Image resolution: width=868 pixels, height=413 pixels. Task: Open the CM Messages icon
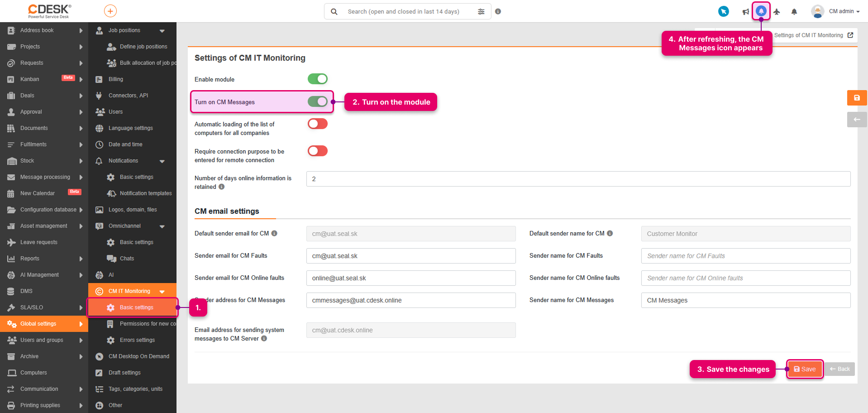click(x=761, y=11)
